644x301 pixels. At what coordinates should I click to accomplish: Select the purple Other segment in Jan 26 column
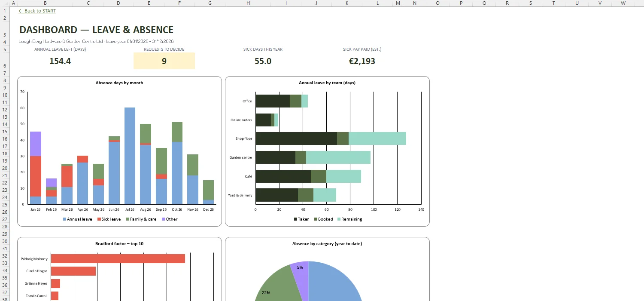pyautogui.click(x=36, y=144)
